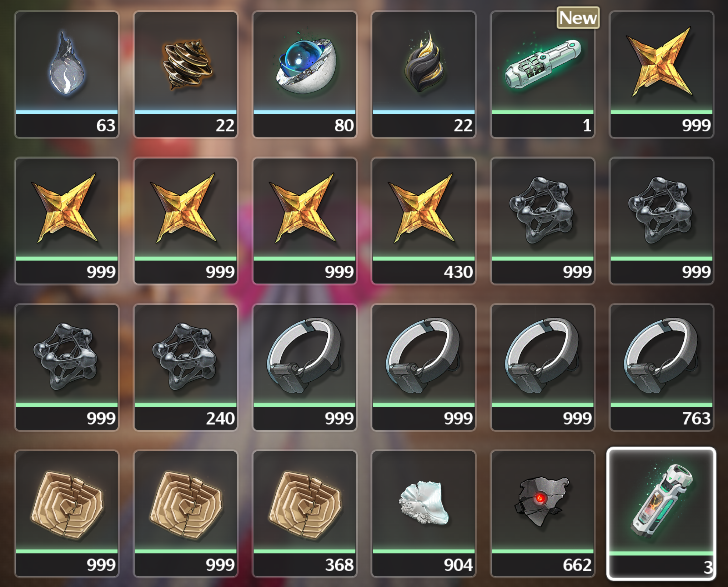Screen dimensions: 728x587
Task: Click the first metal ring in row three
Action: click(305, 367)
